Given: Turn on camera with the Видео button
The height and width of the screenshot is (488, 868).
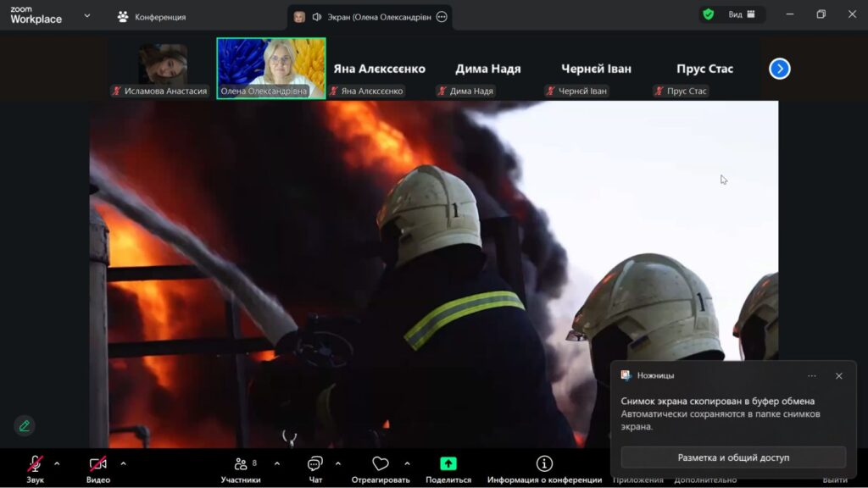Looking at the screenshot, I should [x=97, y=464].
